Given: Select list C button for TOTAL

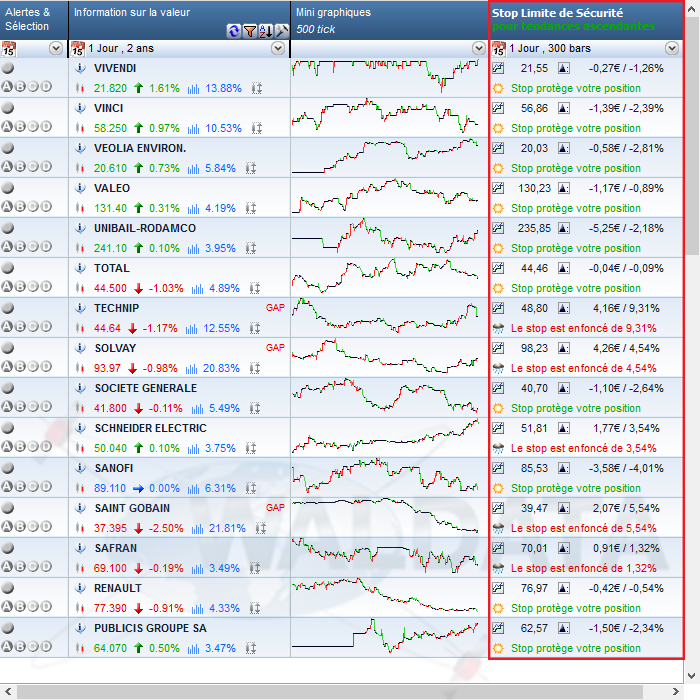Looking at the screenshot, I should (x=33, y=286).
